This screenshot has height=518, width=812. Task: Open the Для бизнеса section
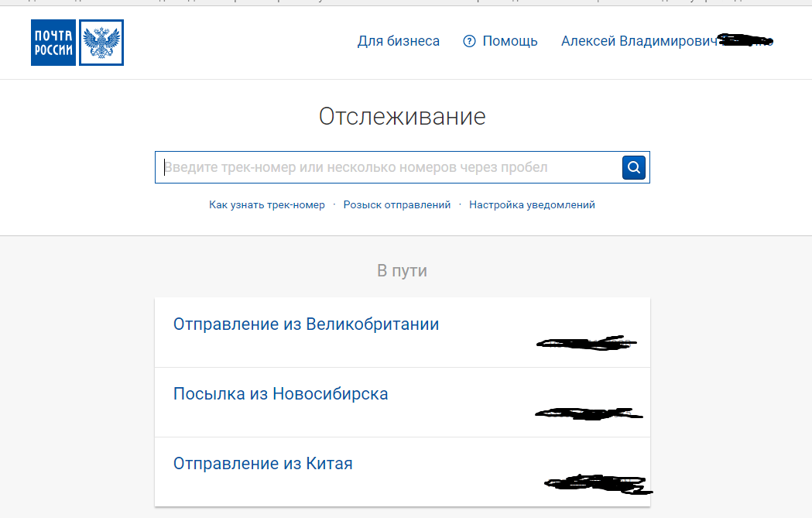point(398,41)
